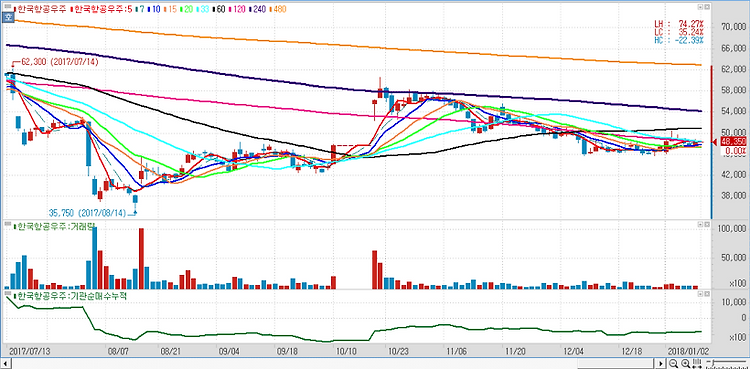
Task: Zoom in the chart with plus magnifier
Action: coord(686,364)
